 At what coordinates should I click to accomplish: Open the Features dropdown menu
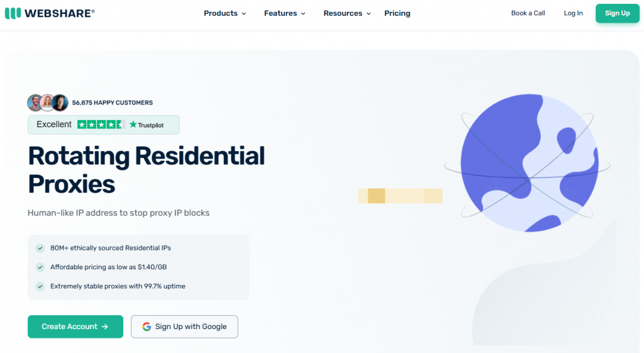pos(284,13)
